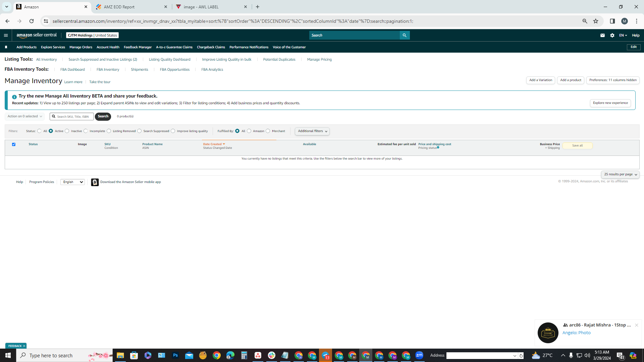Reload the page with browser refresh icon

coord(32,21)
